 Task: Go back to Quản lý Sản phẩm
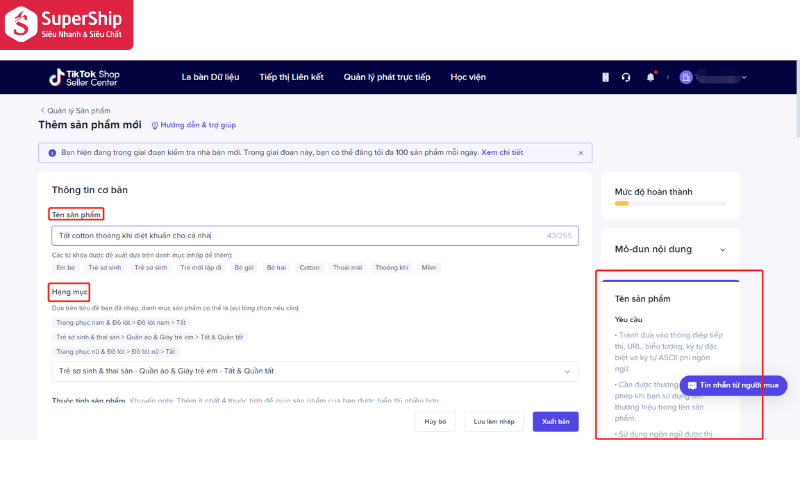pyautogui.click(x=76, y=111)
